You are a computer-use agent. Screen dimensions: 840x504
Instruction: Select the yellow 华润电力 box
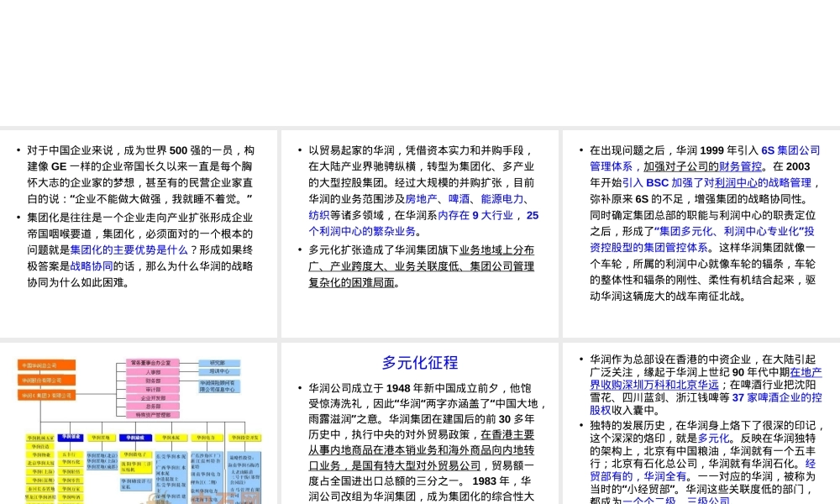[207, 438]
